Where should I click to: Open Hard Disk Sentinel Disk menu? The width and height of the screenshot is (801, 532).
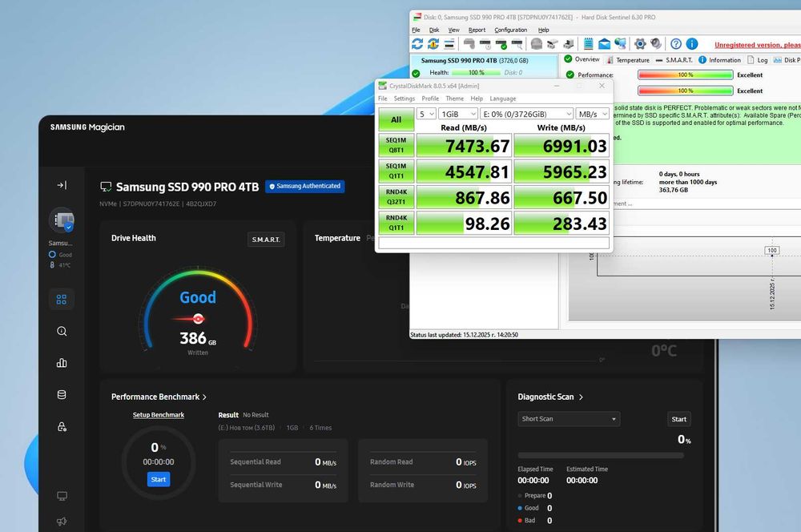tap(434, 30)
